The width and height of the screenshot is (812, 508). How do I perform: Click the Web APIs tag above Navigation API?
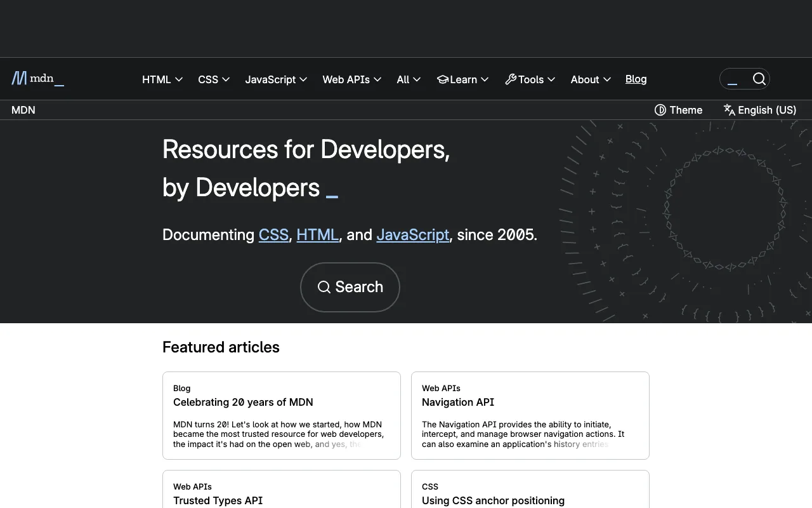(441, 388)
